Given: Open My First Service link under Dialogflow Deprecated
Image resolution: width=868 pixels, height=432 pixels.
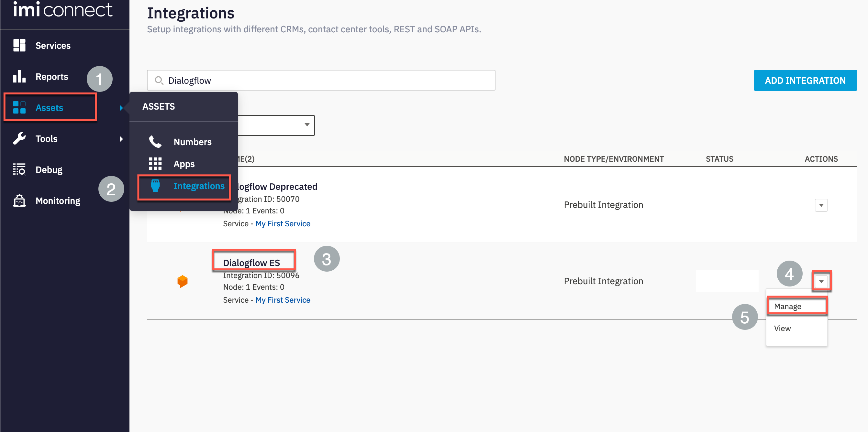Looking at the screenshot, I should 282,223.
